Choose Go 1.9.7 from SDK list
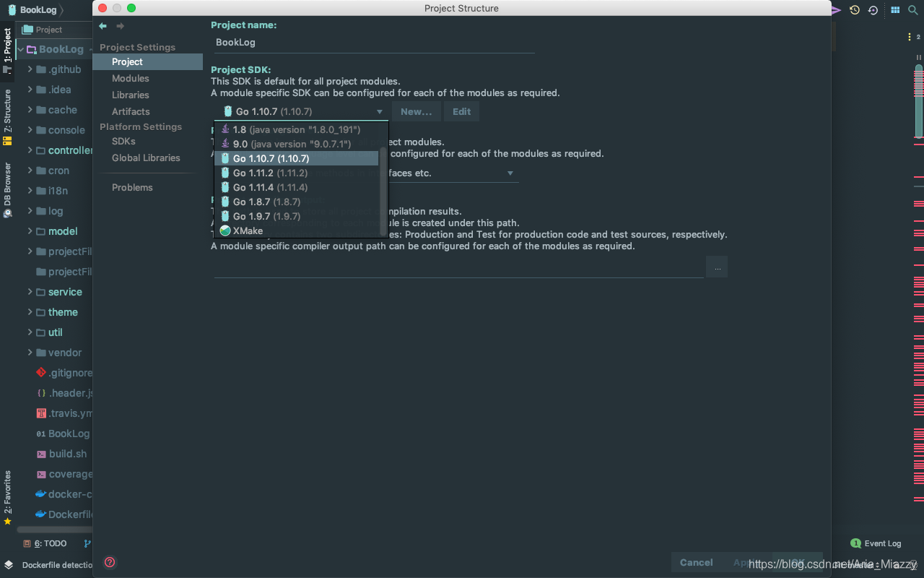Viewport: 924px width, 578px height. click(x=297, y=216)
